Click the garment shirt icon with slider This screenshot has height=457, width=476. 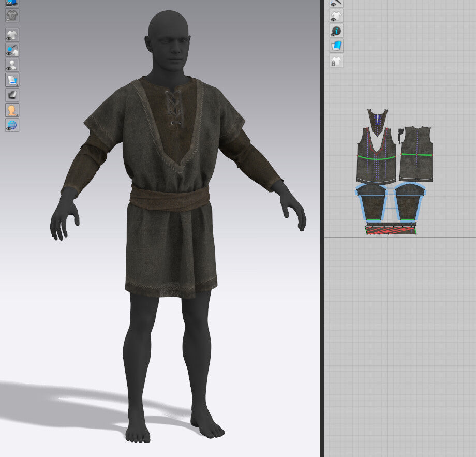point(12,15)
